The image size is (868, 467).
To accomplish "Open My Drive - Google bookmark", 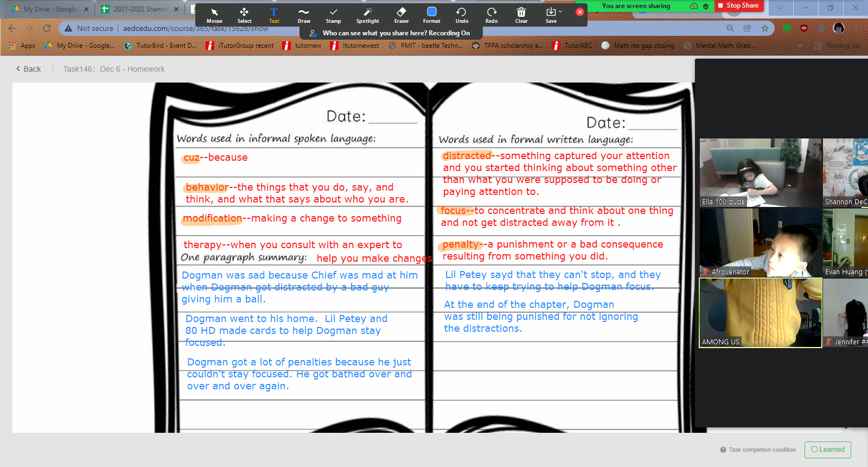I will pyautogui.click(x=79, y=46).
